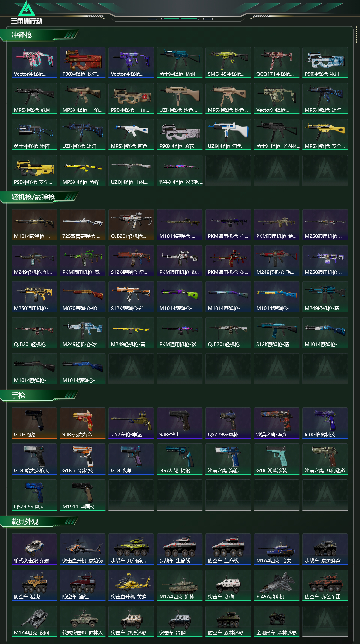Viewport: 360px width, 644px height.
Task: Select the 全地形车-森林迷彩 vehicle skin
Action: point(276,621)
